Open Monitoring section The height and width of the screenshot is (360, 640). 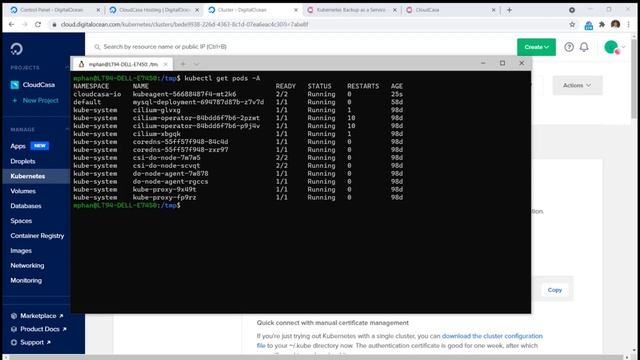26,280
